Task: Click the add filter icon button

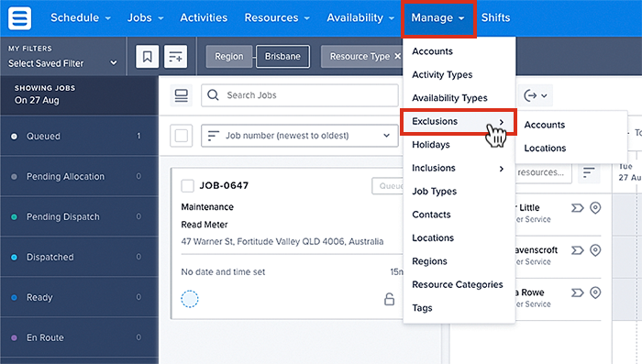Action: [x=176, y=57]
